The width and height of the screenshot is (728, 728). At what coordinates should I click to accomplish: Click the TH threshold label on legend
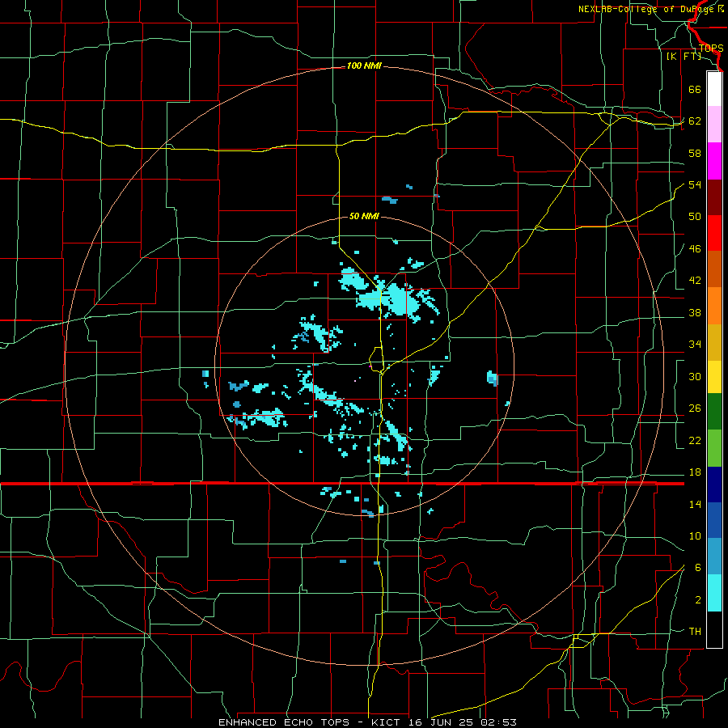(695, 632)
